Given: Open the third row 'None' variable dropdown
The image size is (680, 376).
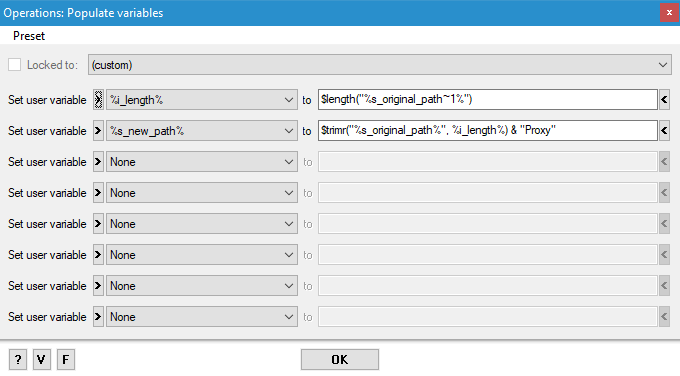Looking at the screenshot, I should pos(202,162).
